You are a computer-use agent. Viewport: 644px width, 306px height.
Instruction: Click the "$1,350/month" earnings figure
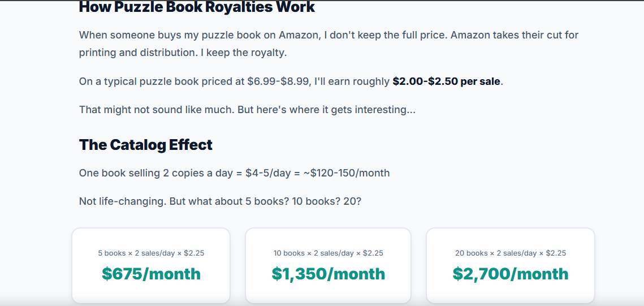(x=328, y=274)
